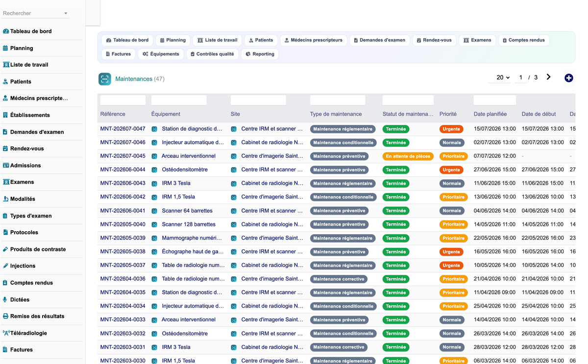Open Examens tab in top bar

[x=477, y=40]
